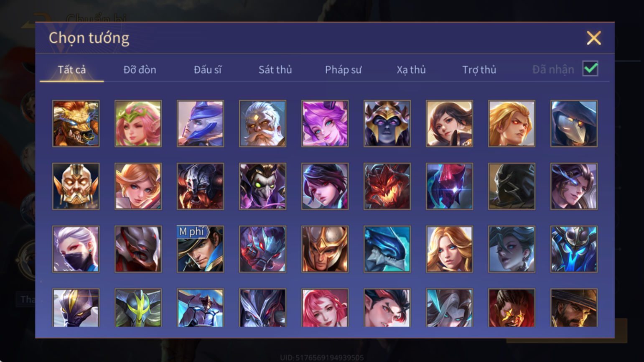Select the 'Tất cả' tab

tap(72, 70)
